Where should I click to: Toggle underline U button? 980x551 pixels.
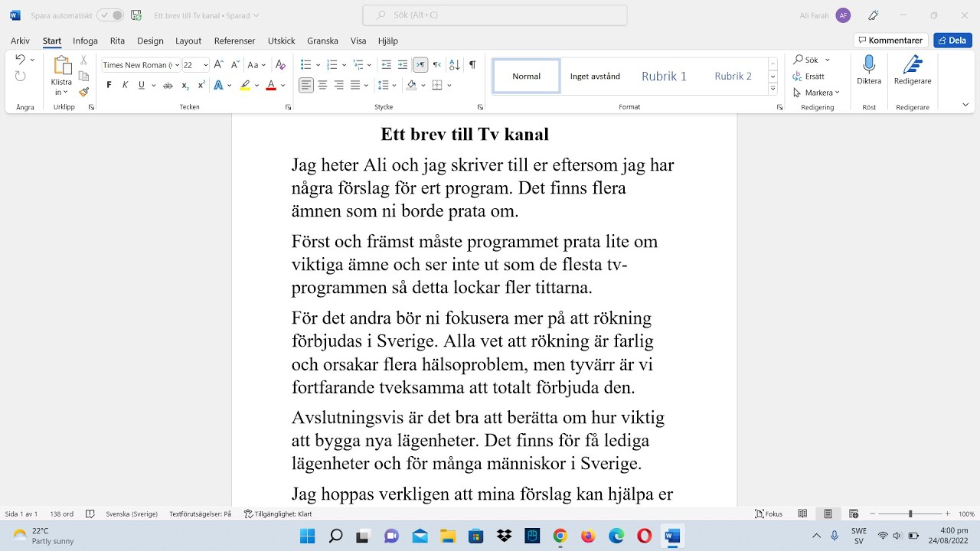(x=142, y=85)
